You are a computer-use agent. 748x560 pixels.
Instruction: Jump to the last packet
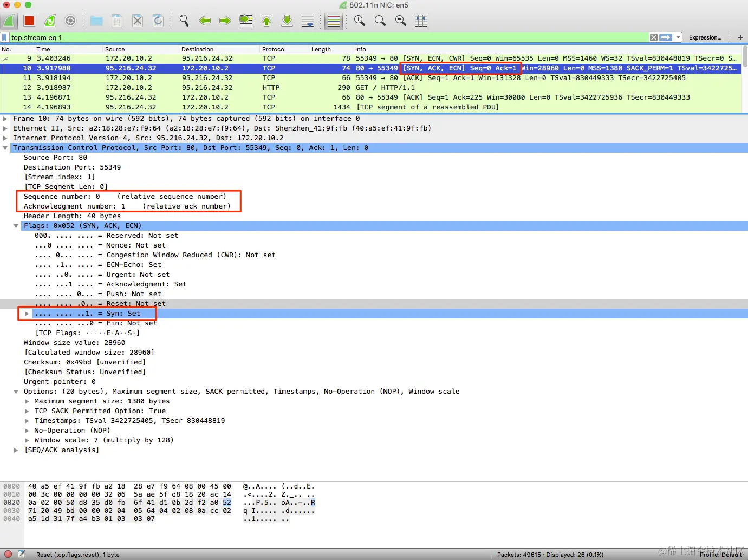(x=287, y=21)
